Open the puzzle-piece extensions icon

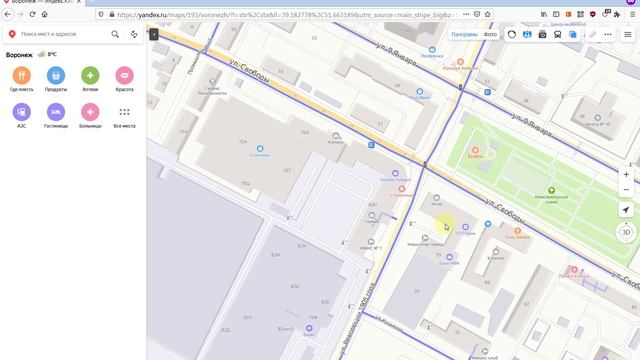click(x=617, y=14)
